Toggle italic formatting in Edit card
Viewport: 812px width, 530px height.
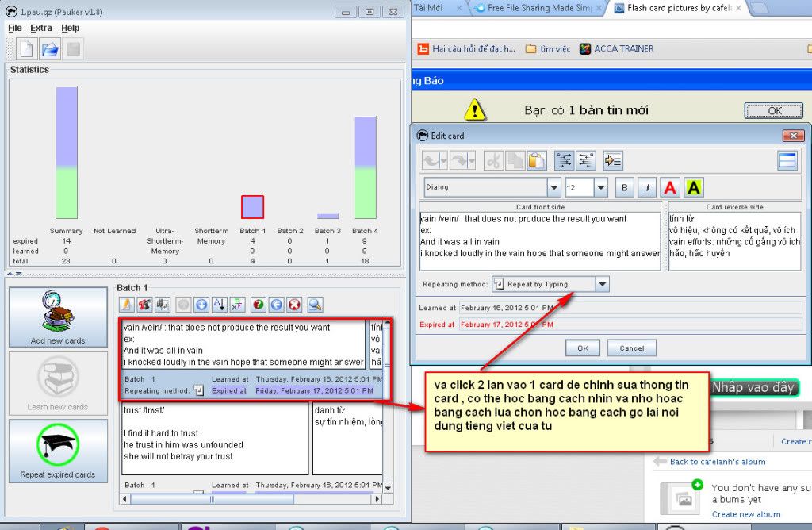click(647, 188)
